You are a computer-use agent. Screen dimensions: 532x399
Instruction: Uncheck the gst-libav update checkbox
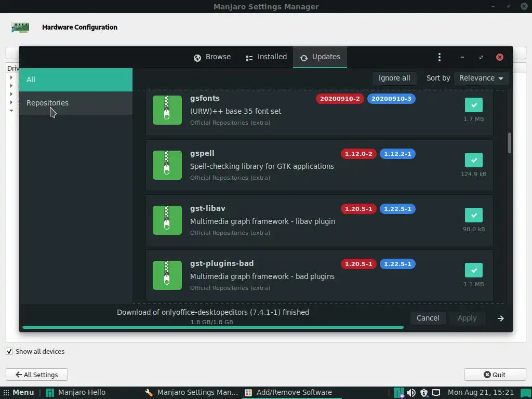tap(474, 215)
